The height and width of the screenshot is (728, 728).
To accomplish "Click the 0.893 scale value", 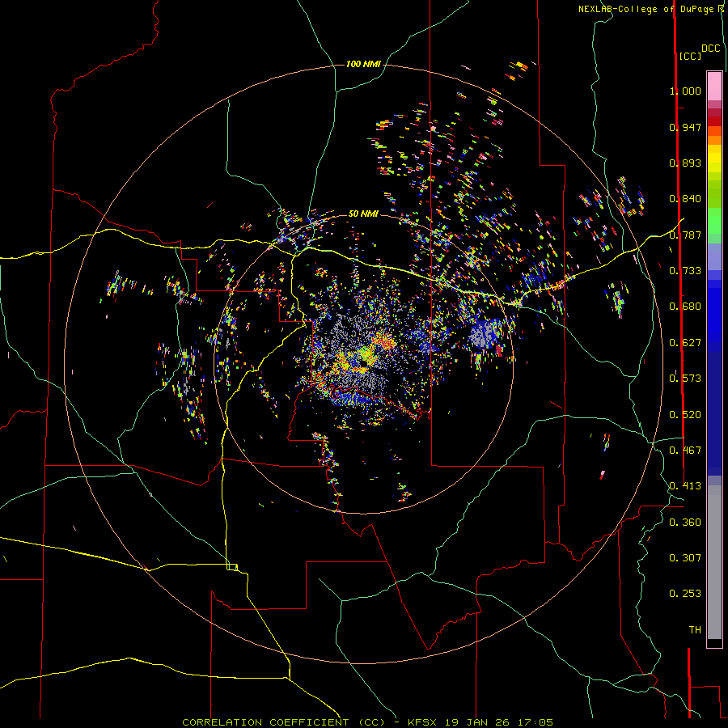I will 685,163.
